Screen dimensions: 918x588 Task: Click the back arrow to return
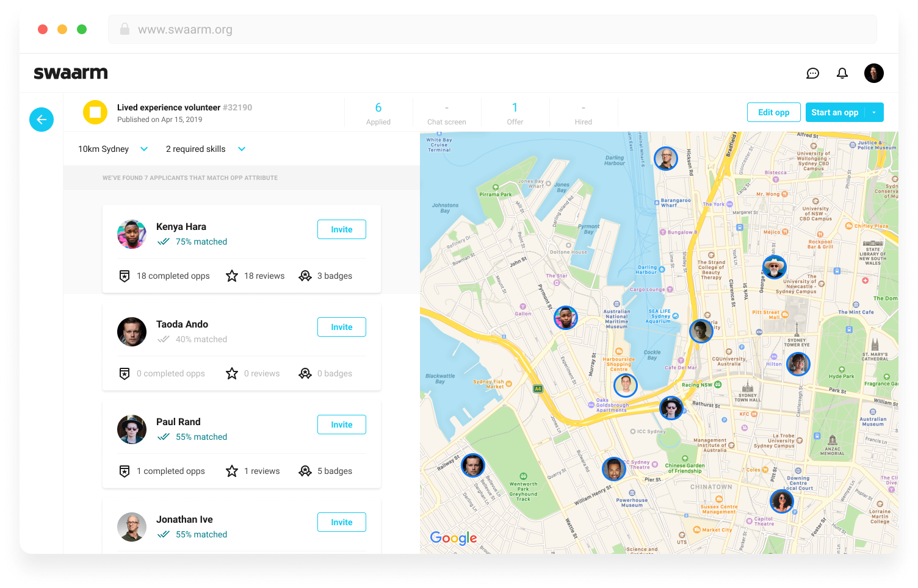tap(42, 120)
